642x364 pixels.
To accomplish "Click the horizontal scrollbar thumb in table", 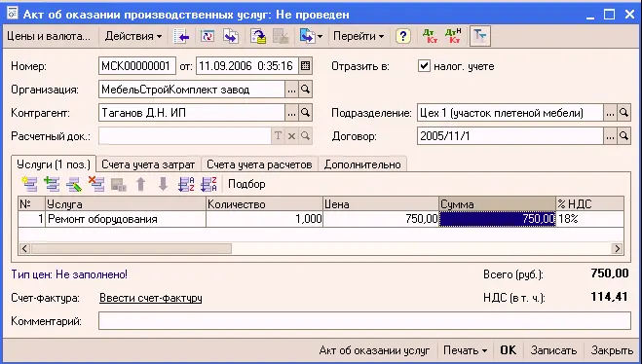I will (x=132, y=248).
